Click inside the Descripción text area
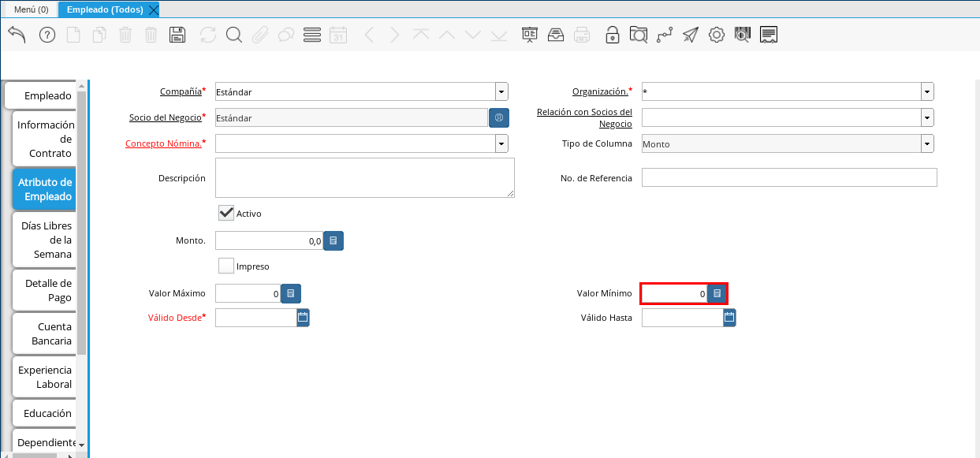The image size is (980, 458). point(365,177)
